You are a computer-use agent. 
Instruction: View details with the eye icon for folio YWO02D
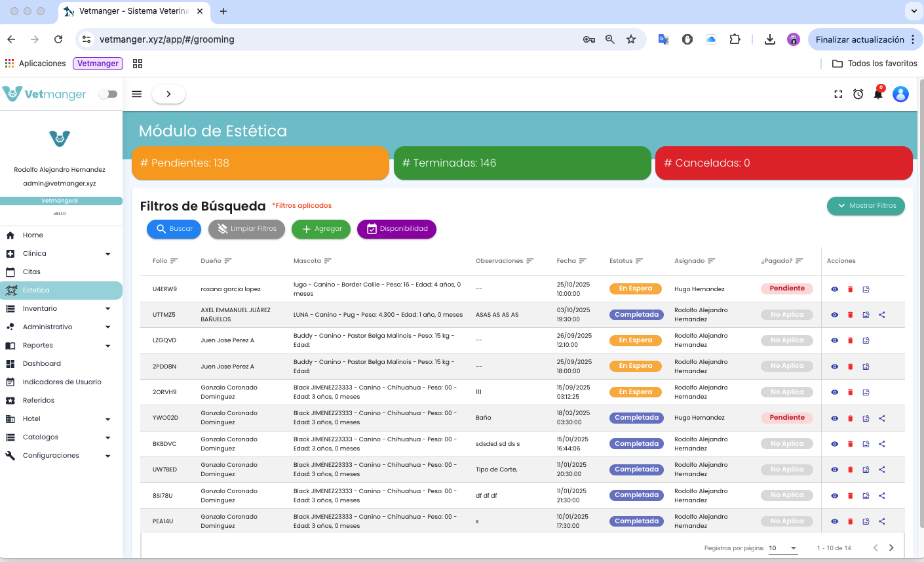click(x=834, y=418)
